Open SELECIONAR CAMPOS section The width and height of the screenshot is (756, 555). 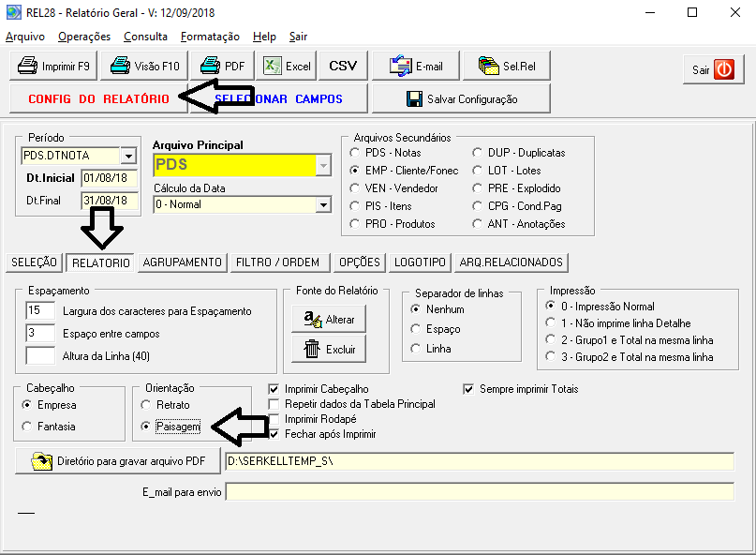click(x=278, y=99)
